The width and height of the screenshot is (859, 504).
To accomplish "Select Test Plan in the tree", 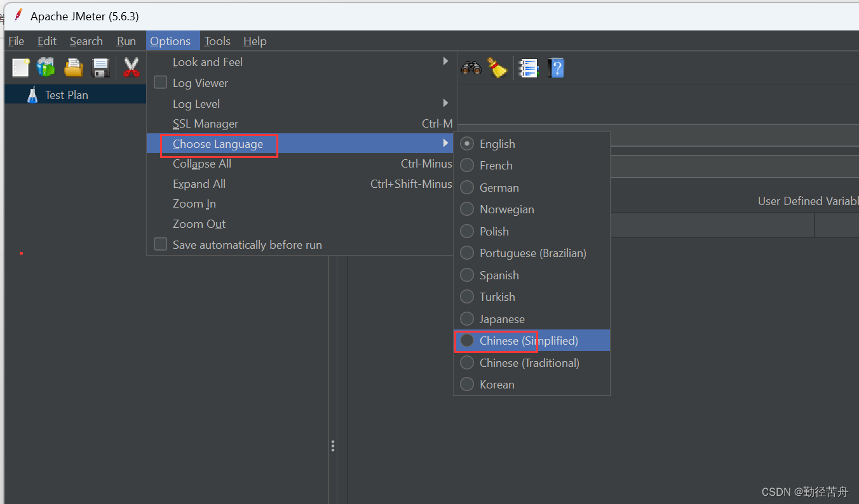I will pos(67,95).
